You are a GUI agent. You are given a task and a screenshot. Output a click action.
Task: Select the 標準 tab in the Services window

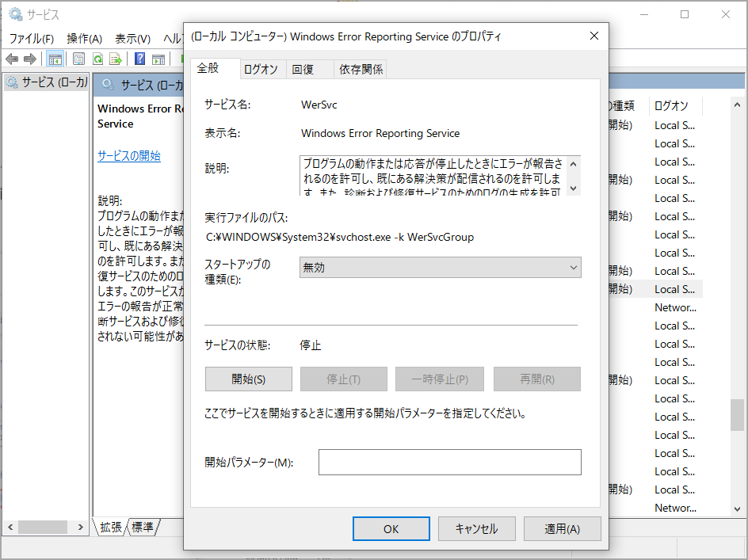[143, 527]
